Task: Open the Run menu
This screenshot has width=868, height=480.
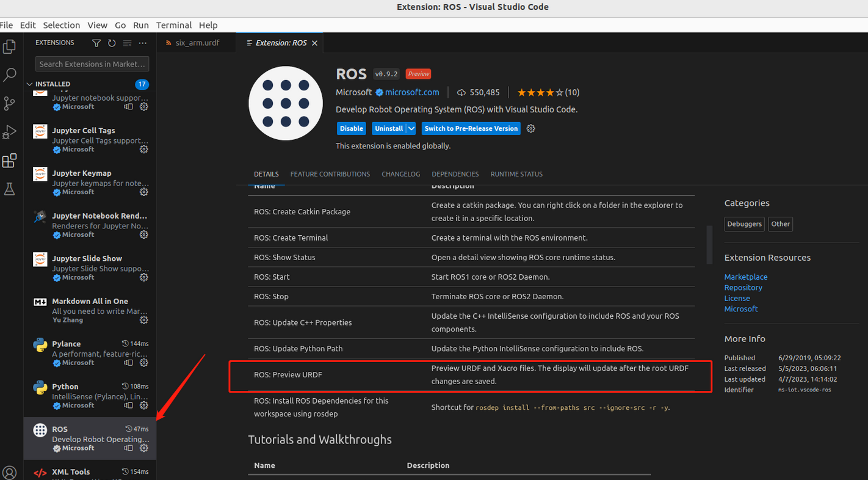Action: tap(141, 25)
